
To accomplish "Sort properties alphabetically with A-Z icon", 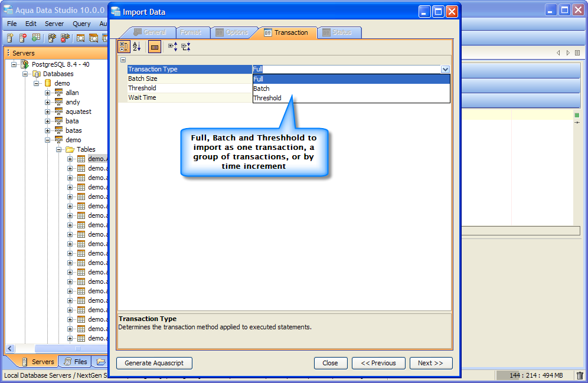I will (x=137, y=47).
